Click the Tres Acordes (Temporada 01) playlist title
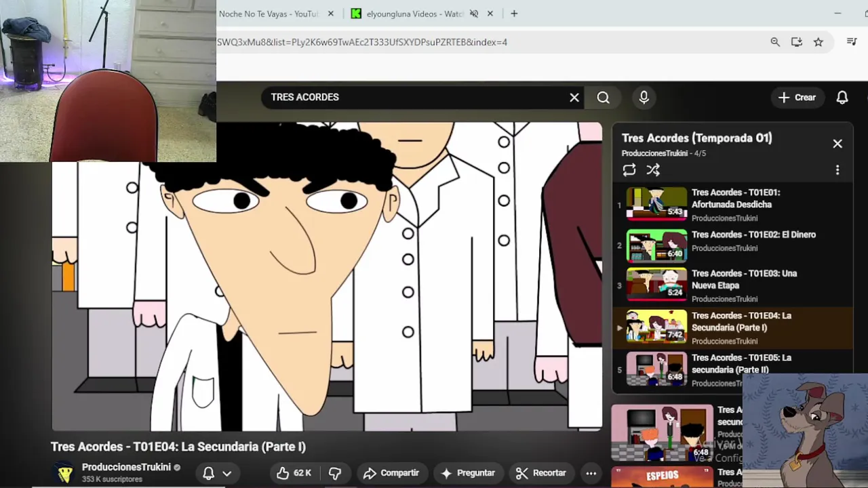The width and height of the screenshot is (868, 488). [x=696, y=138]
